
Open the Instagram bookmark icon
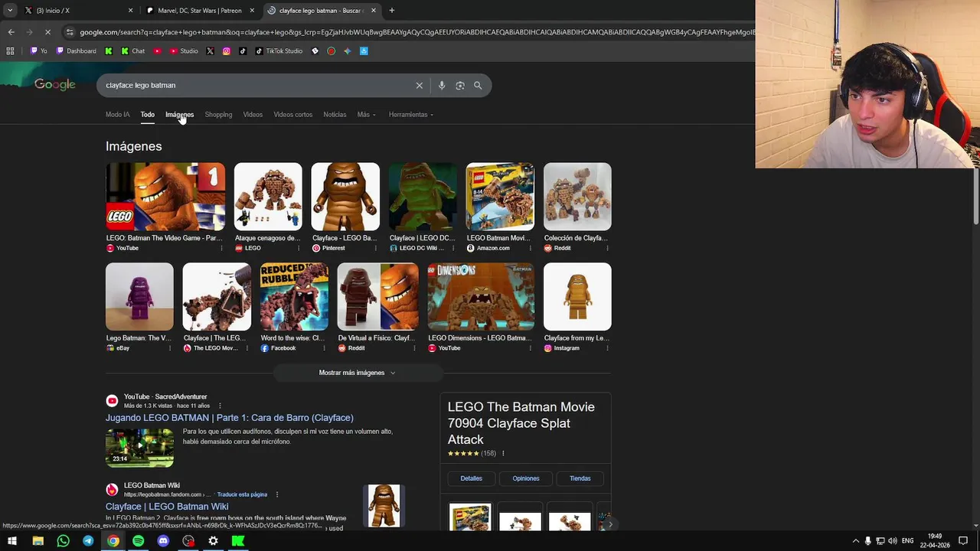[227, 51]
